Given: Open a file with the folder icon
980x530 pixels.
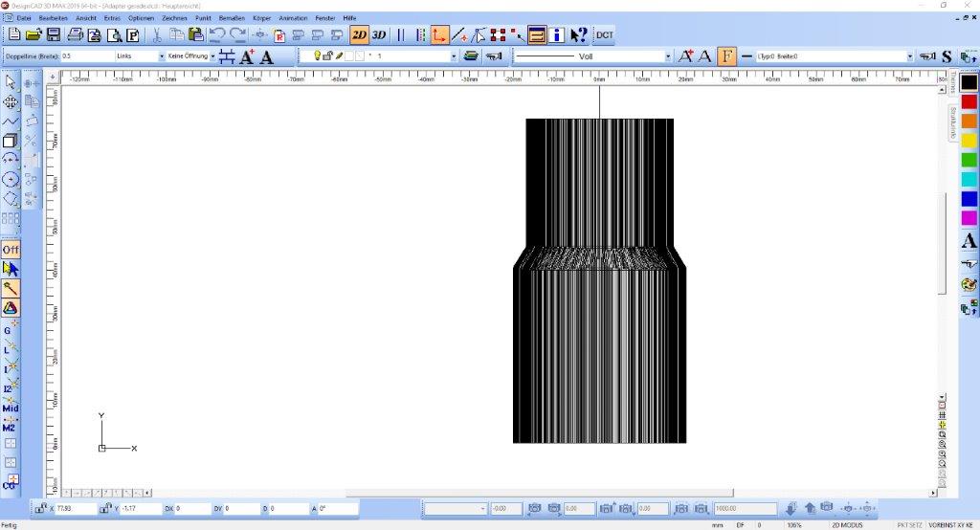Looking at the screenshot, I should [x=33, y=35].
